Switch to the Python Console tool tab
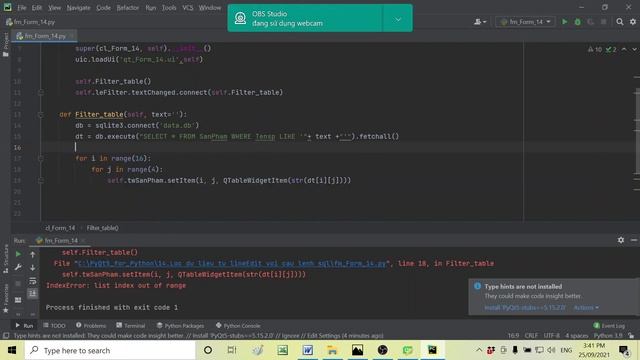This screenshot has height=360, width=640. click(238, 326)
